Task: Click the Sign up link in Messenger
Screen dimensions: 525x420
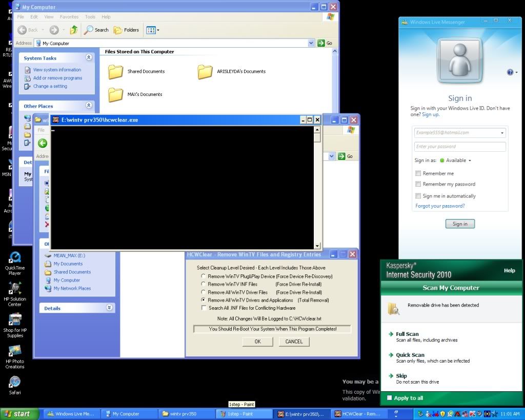Action: click(x=430, y=114)
